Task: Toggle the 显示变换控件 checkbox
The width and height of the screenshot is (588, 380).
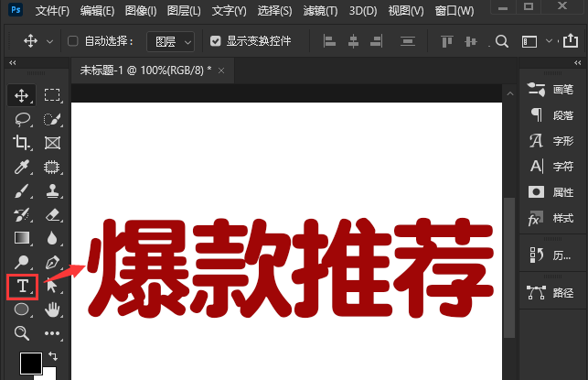Action: click(215, 41)
